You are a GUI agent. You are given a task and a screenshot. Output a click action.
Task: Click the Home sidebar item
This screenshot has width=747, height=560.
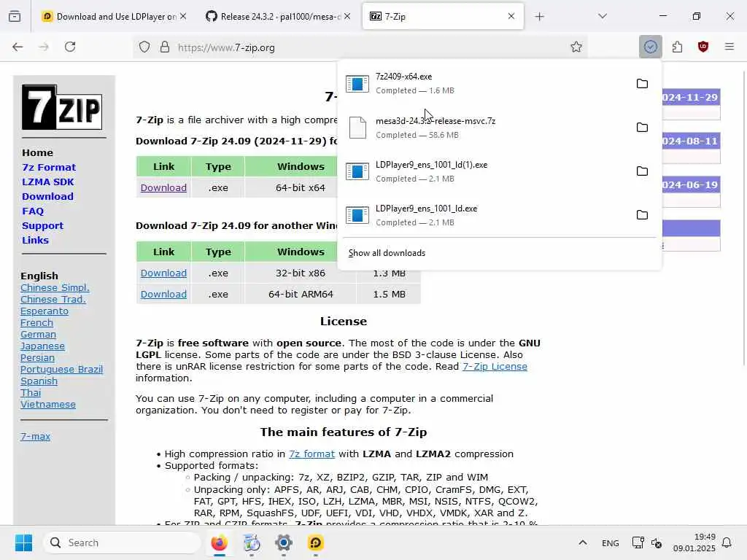pyautogui.click(x=38, y=152)
